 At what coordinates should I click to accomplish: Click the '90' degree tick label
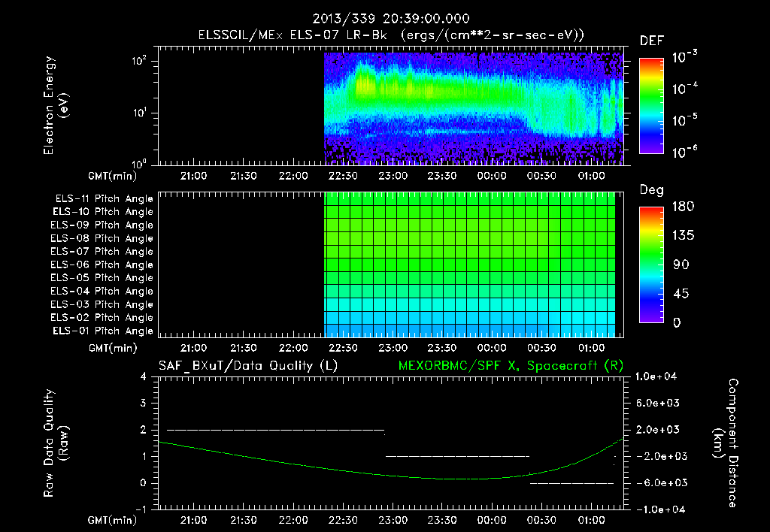coord(681,264)
